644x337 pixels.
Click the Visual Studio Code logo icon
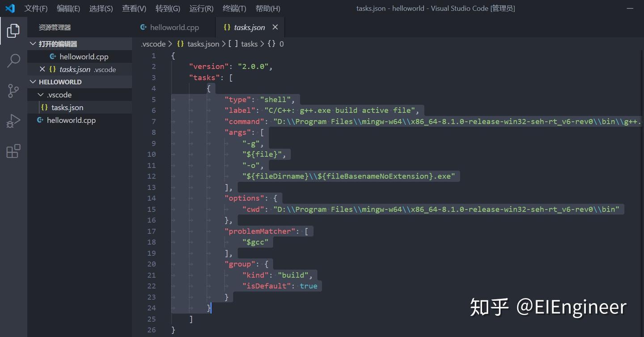pos(10,8)
